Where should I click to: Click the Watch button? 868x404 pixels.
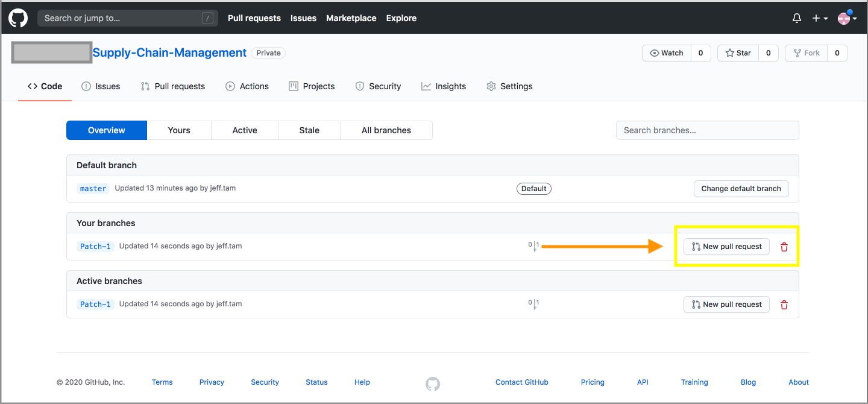[x=667, y=53]
